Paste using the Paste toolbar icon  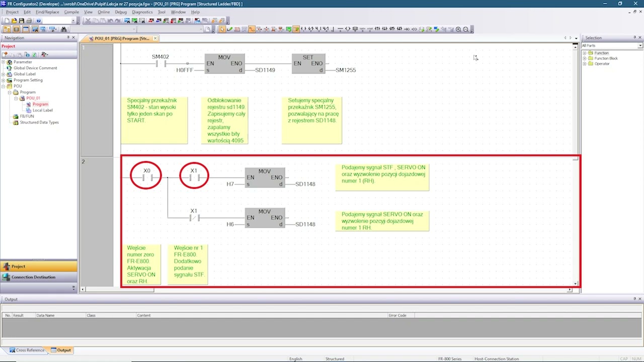(103, 21)
